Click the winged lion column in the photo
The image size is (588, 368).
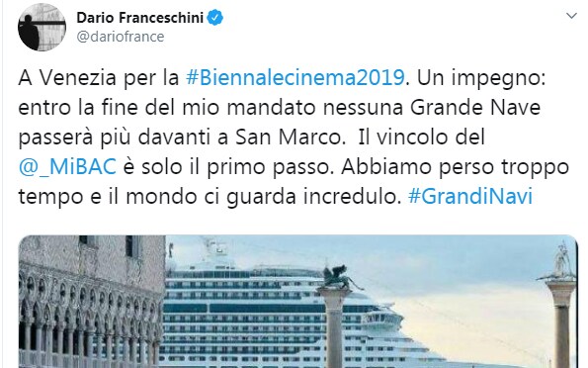pyautogui.click(x=335, y=316)
